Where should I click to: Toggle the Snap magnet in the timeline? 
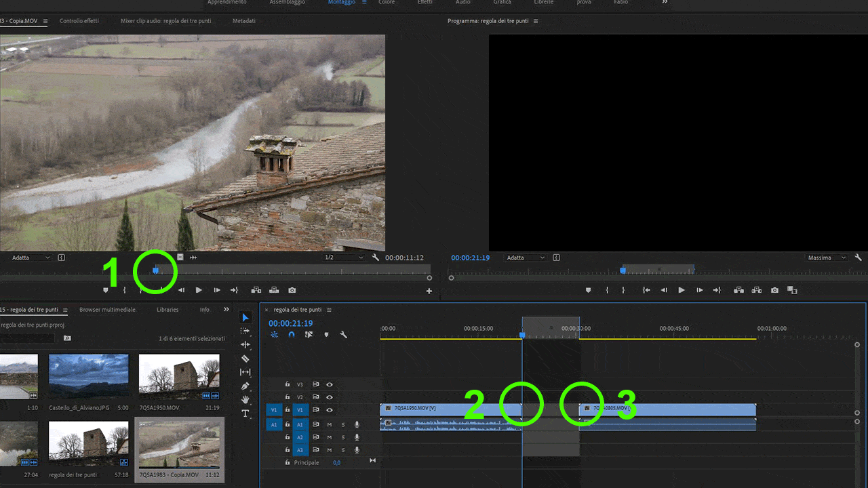pyautogui.click(x=292, y=335)
